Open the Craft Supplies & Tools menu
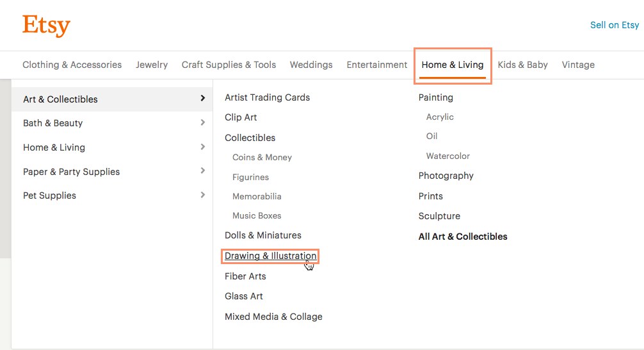 click(x=229, y=65)
